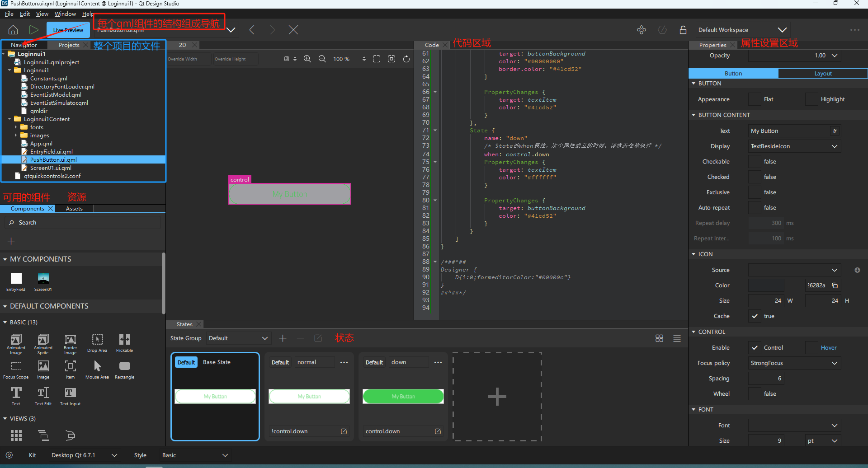868x468 pixels.
Task: Add a new state with the plus icon
Action: pos(283,338)
